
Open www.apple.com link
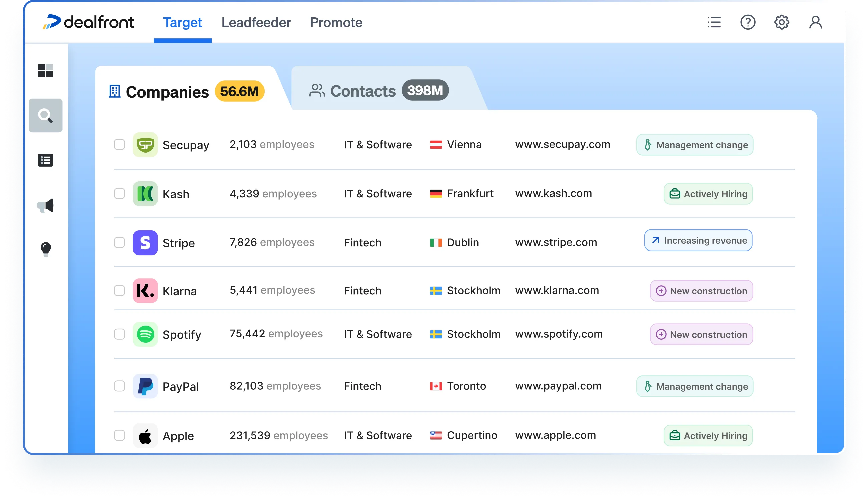(x=555, y=436)
